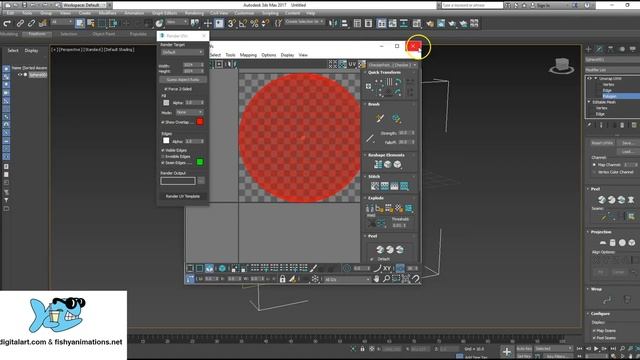640x360 pixels.
Task: Click the 3ds Max Render Setup teapot icon
Action: pyautogui.click(x=430, y=23)
